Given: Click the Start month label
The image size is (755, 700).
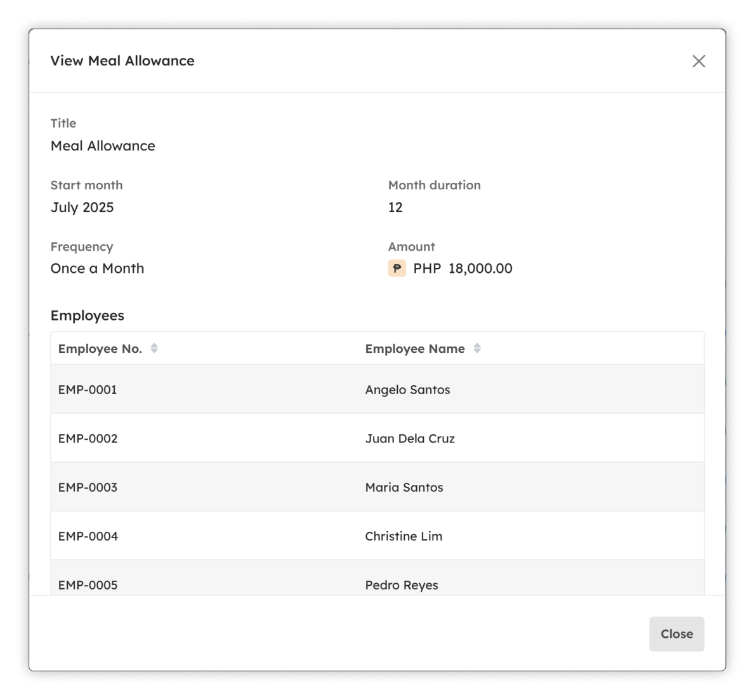Looking at the screenshot, I should (x=87, y=185).
